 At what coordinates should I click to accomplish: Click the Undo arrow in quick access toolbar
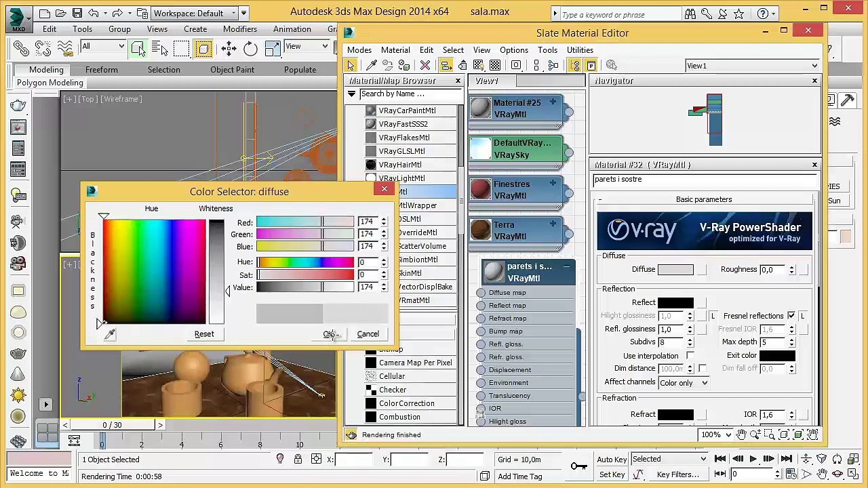tap(94, 13)
